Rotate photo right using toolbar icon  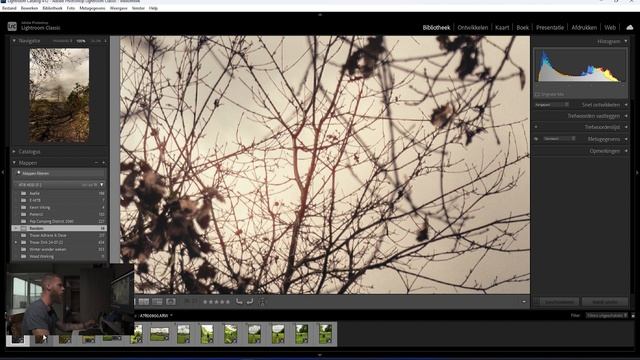pyautogui.click(x=250, y=302)
